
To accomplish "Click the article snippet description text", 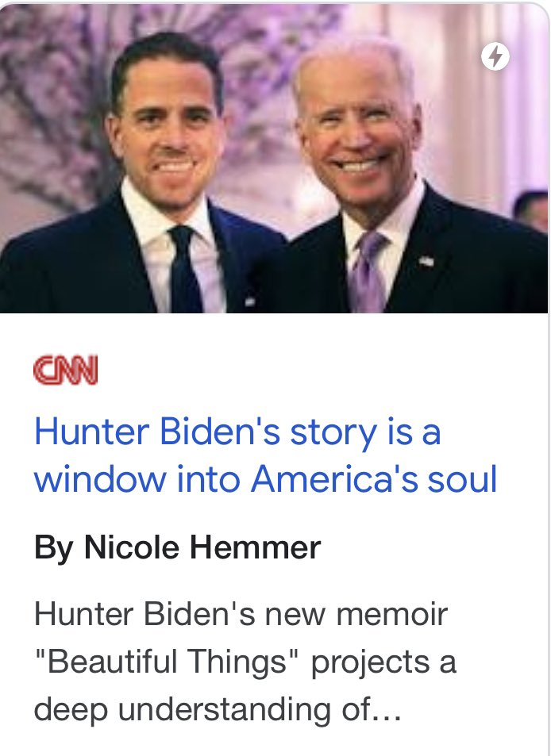I will (x=245, y=662).
